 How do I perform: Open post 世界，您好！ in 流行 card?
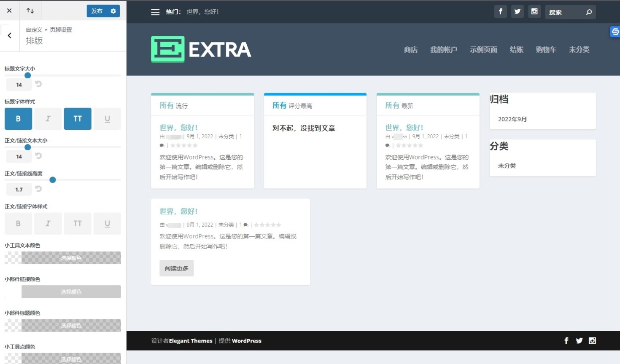click(178, 127)
